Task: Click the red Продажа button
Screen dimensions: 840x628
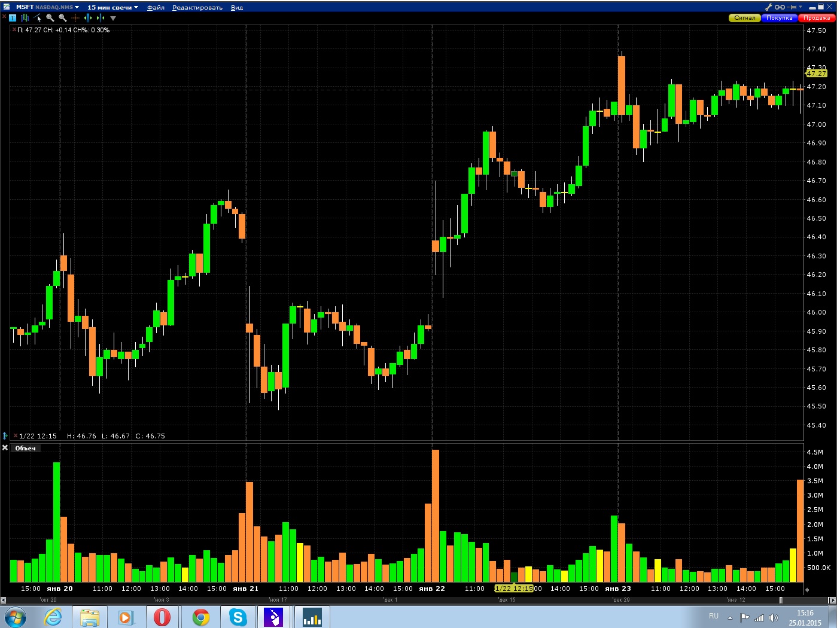Action: point(817,18)
